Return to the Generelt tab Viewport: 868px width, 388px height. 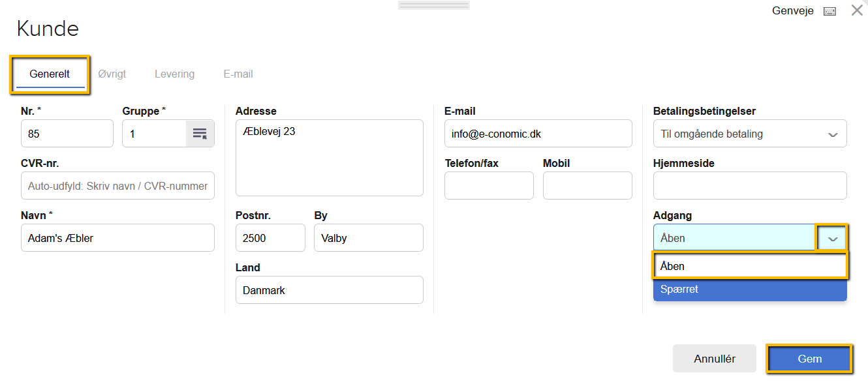(50, 74)
